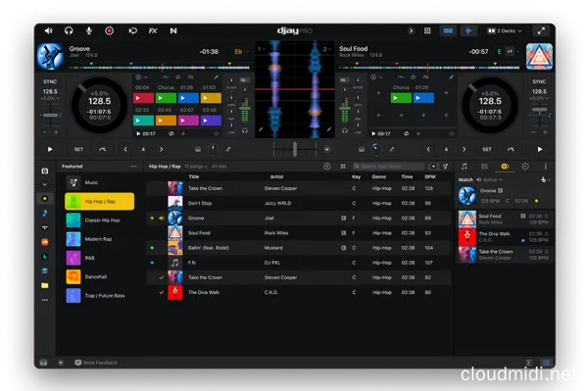Screen dimensions: 588x391
Task: Click the TIDAL source icon in sidebar
Action: [45, 227]
